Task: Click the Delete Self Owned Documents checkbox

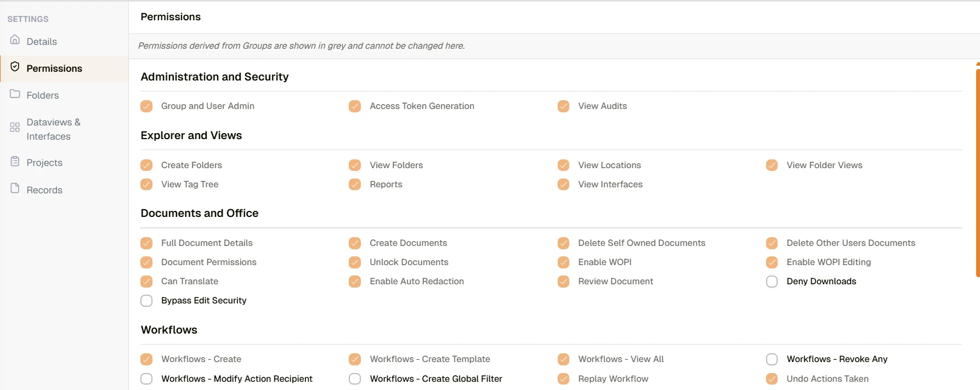Action: click(x=563, y=243)
